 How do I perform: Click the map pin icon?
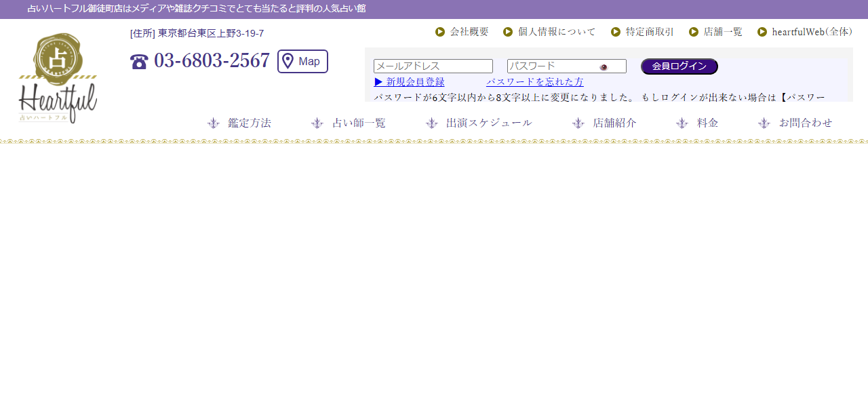pos(288,62)
